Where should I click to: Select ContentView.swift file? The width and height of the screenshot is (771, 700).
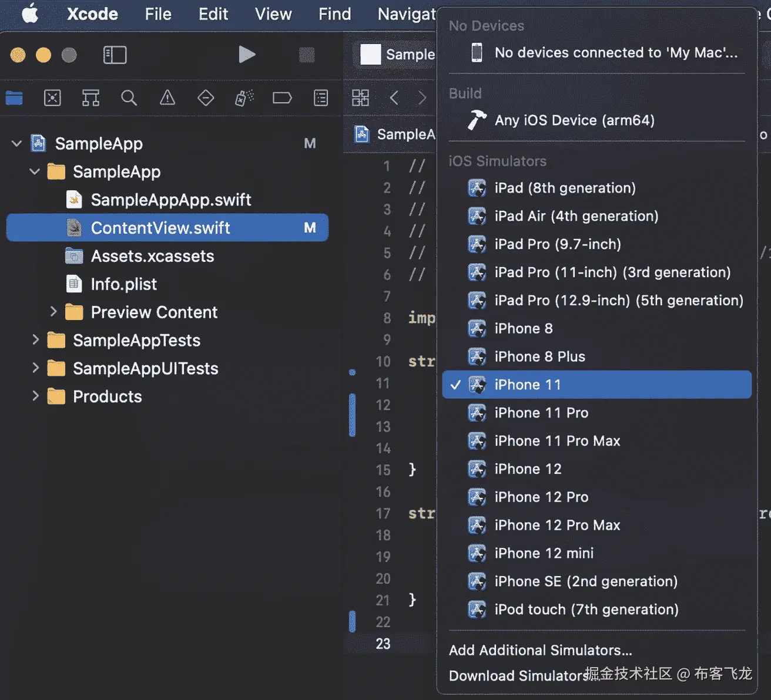click(x=167, y=227)
